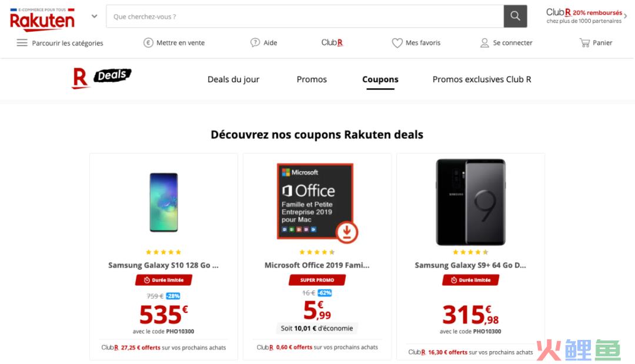Screen dimensions: 635x364
Task: Switch to Deals du jour tab
Action: coord(233,79)
